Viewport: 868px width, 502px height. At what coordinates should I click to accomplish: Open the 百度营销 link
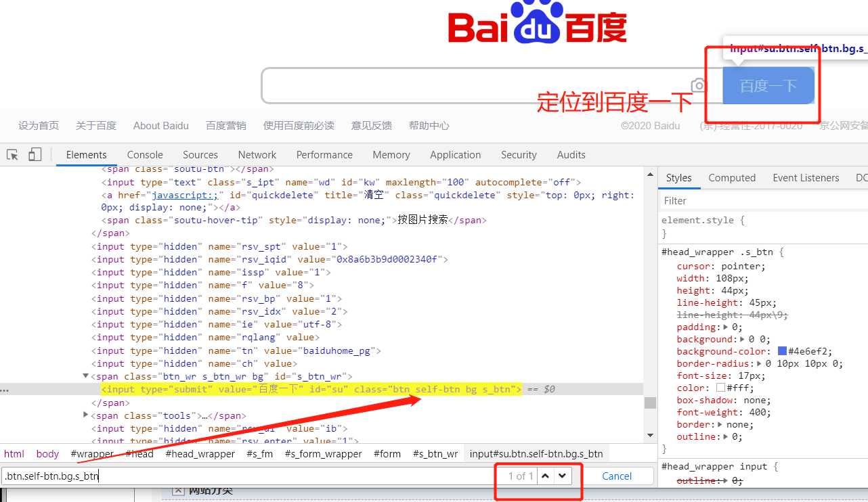[x=226, y=126]
